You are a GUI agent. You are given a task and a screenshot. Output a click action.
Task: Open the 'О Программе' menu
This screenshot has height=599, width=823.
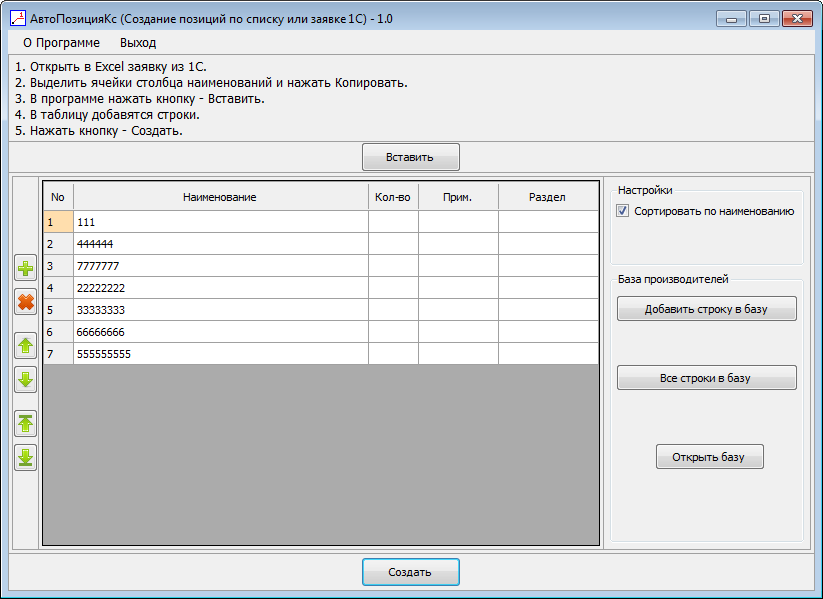(x=61, y=43)
